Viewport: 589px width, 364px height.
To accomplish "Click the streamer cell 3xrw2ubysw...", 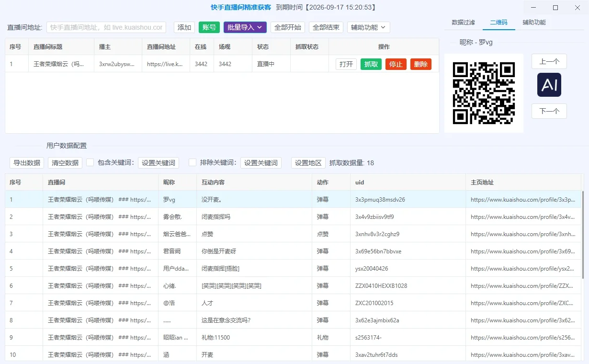I will pos(118,64).
